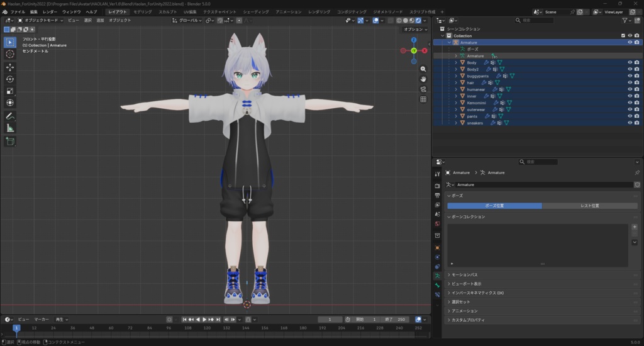Hide the Kemomimi object with its eye icon

(x=630, y=103)
